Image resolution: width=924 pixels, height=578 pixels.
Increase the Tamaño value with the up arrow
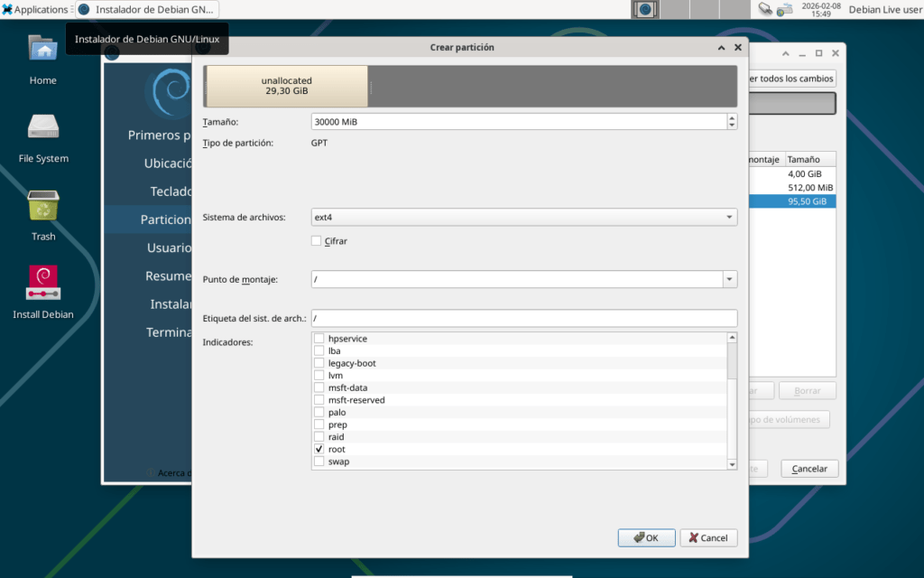tap(731, 117)
